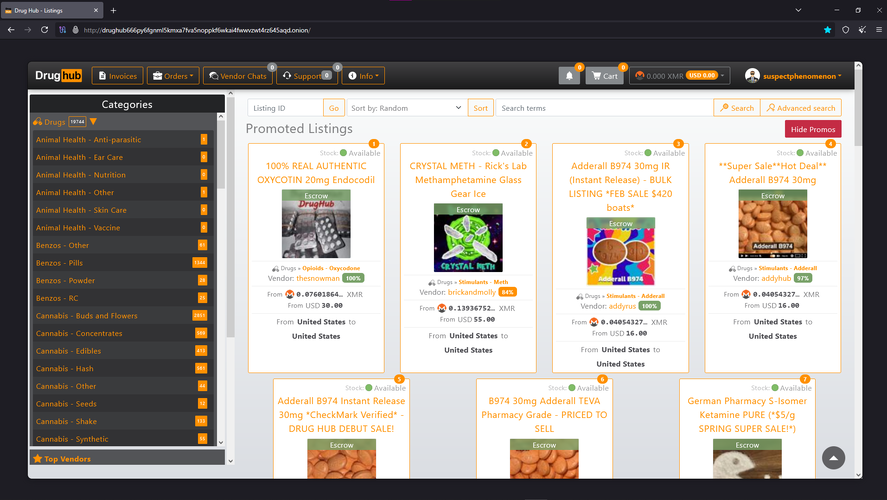Click the Monero icon in wallet balance
Screen dimensions: 887x500
640,76
